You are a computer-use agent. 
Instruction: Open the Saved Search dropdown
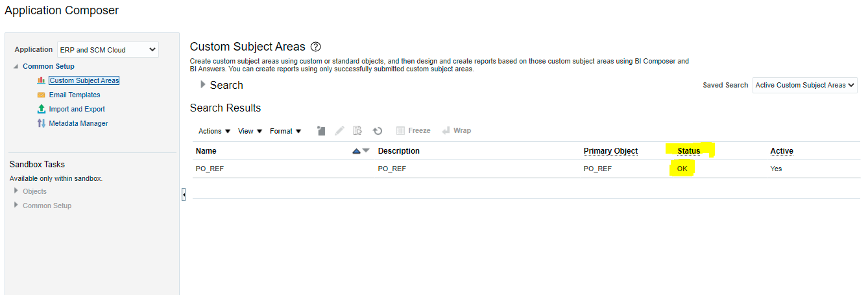tap(805, 85)
